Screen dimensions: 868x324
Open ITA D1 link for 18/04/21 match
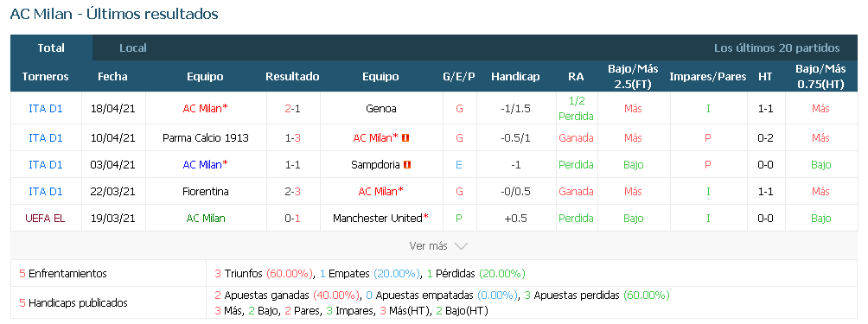(x=46, y=109)
